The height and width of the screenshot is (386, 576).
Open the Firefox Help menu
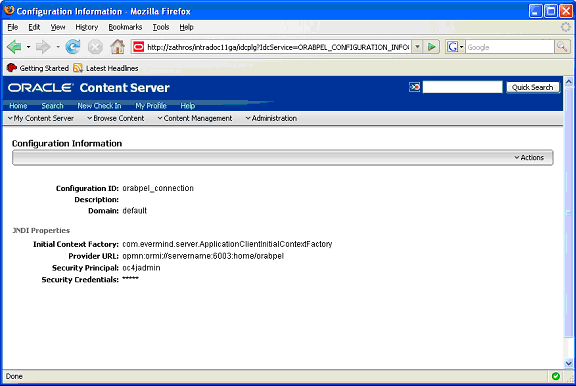(186, 27)
